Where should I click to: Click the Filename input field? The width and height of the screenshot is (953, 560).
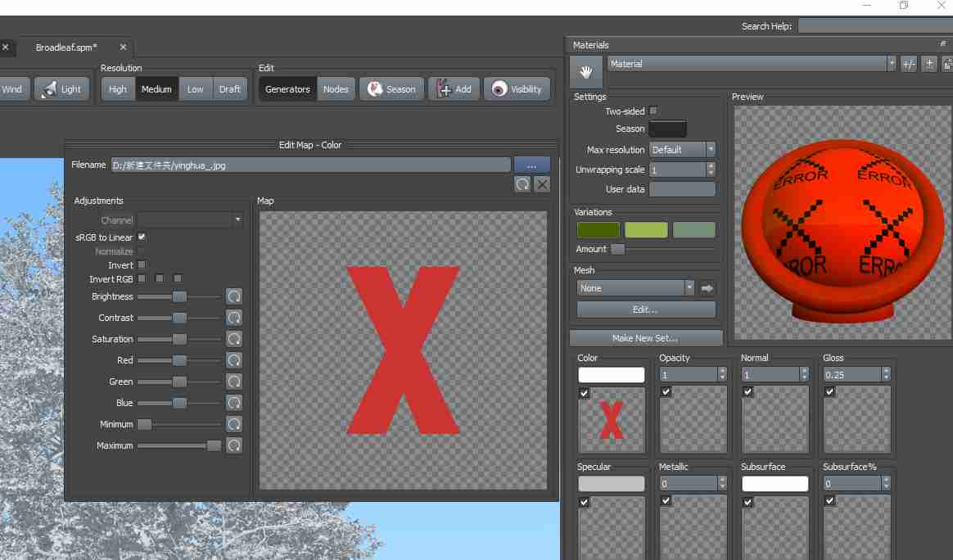tap(310, 165)
